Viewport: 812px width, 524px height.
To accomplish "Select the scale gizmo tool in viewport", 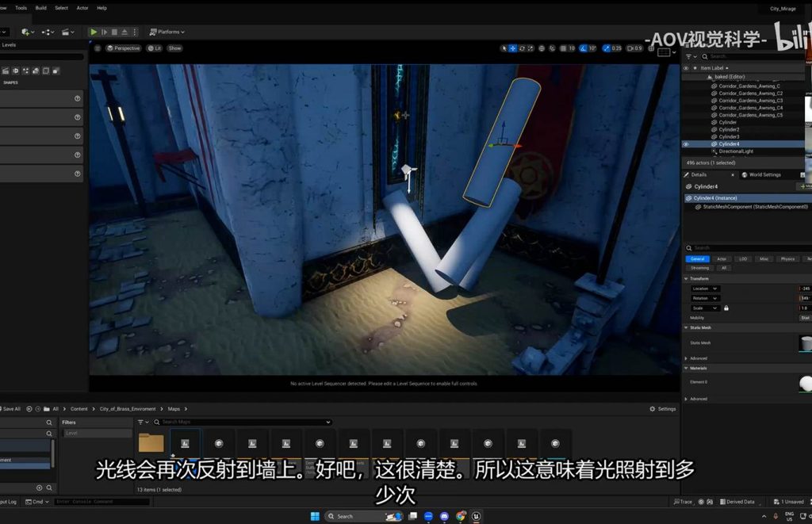I will tap(532, 48).
